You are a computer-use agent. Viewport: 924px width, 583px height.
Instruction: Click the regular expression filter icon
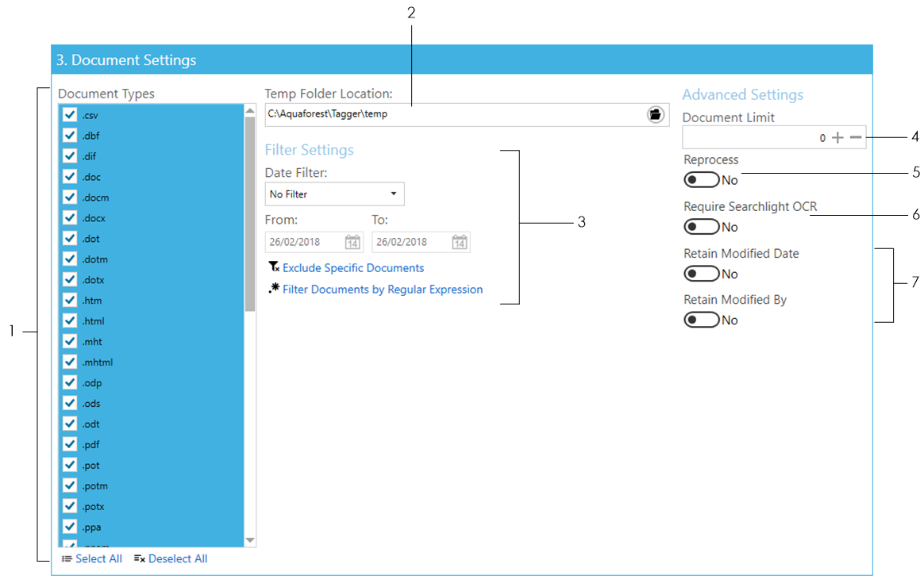click(274, 289)
